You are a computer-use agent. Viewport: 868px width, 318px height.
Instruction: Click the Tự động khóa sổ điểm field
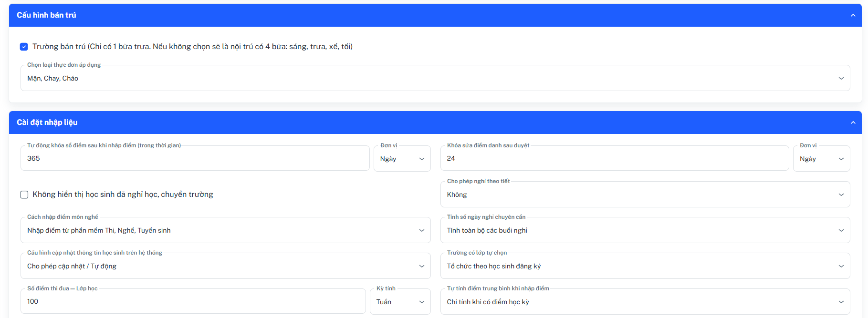click(195, 158)
